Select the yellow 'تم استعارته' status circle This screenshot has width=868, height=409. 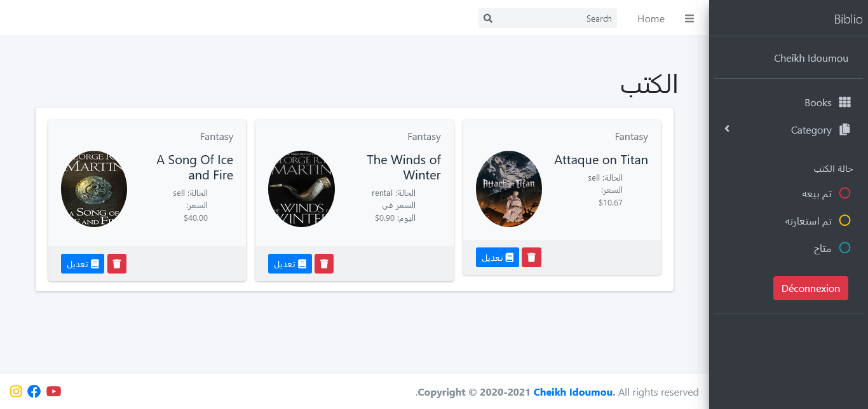(844, 221)
